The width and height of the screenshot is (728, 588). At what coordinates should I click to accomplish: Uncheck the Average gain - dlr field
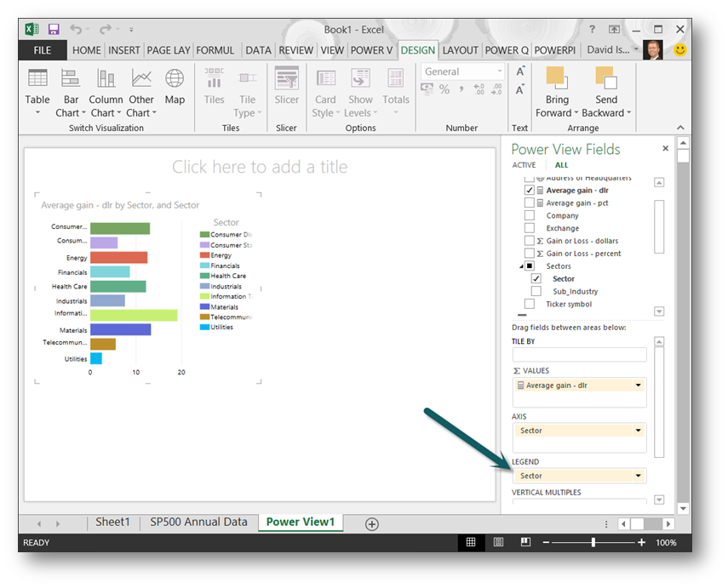(529, 190)
